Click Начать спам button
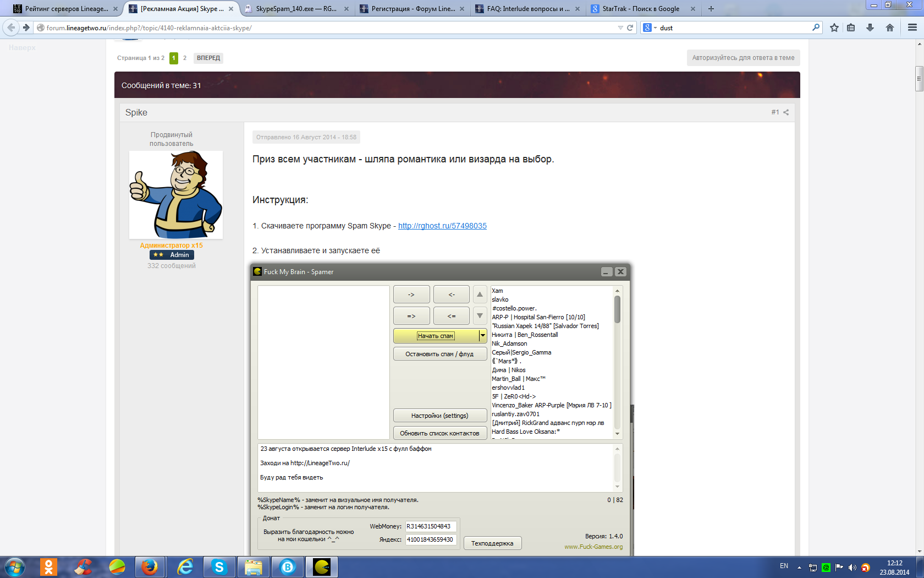Image resolution: width=924 pixels, height=578 pixels. (436, 335)
